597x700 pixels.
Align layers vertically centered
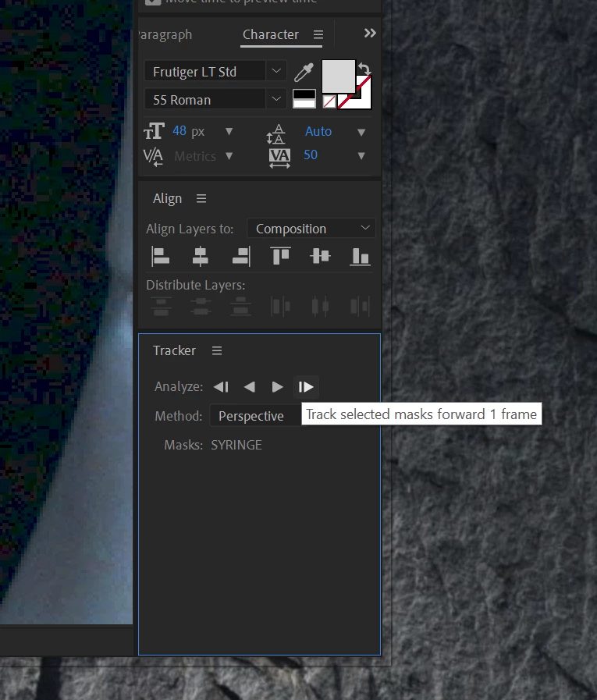click(320, 256)
